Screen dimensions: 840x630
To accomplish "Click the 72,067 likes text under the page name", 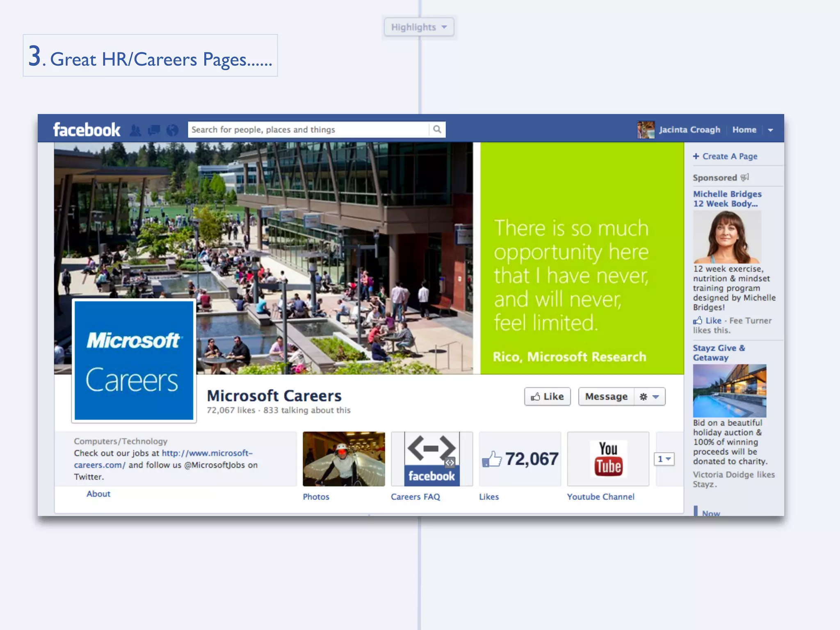I will (x=231, y=410).
